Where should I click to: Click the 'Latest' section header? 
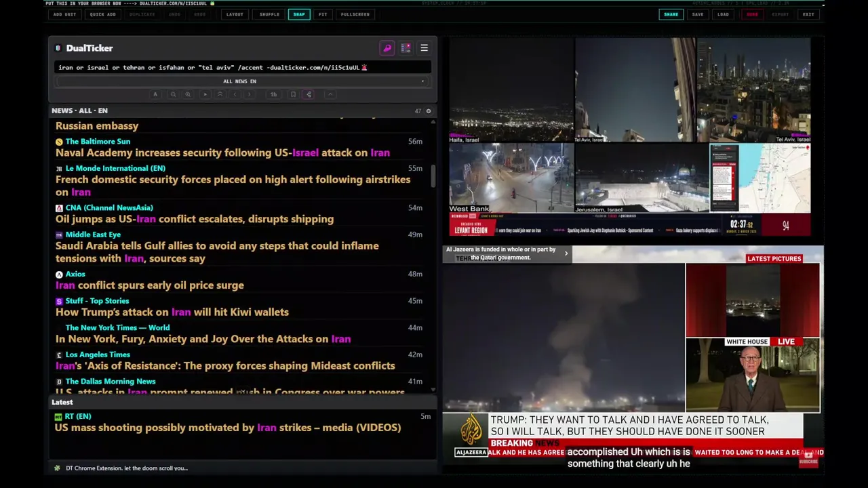click(x=62, y=402)
